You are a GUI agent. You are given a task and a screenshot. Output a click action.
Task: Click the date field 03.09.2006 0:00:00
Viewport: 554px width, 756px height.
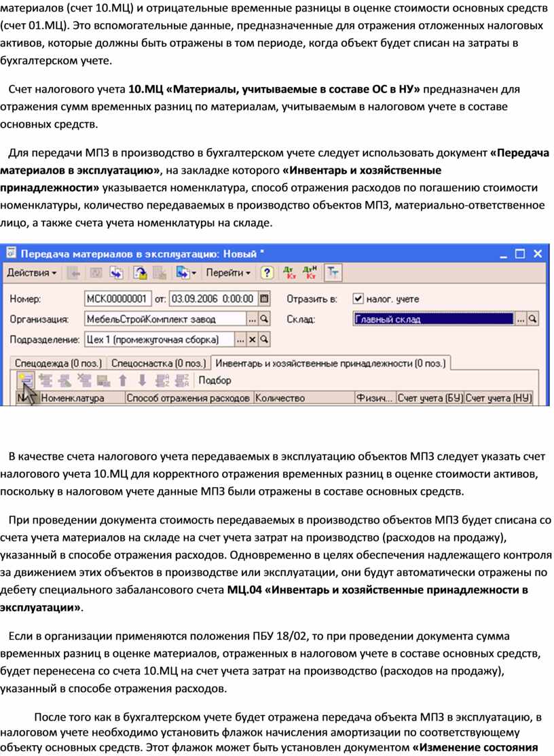tap(213, 299)
